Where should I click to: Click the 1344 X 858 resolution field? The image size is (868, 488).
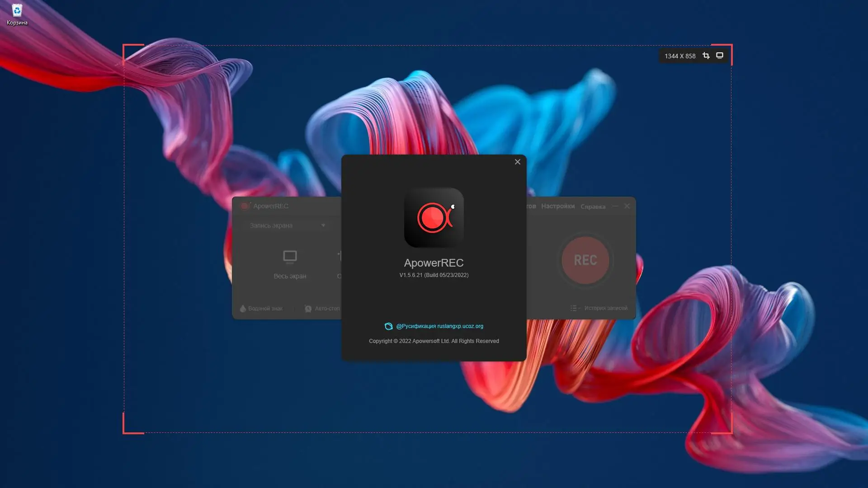(x=679, y=56)
